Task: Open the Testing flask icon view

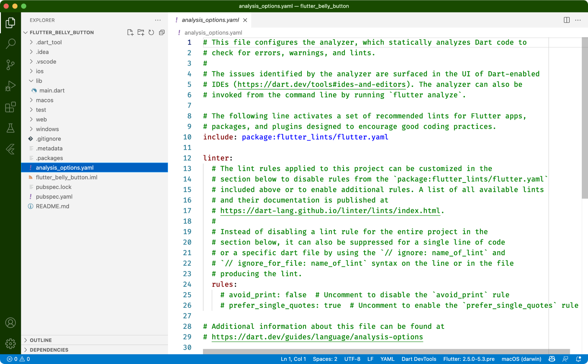Action: click(11, 128)
